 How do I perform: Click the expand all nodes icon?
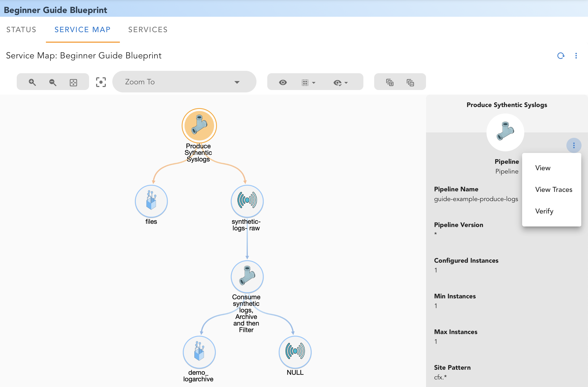[390, 82]
